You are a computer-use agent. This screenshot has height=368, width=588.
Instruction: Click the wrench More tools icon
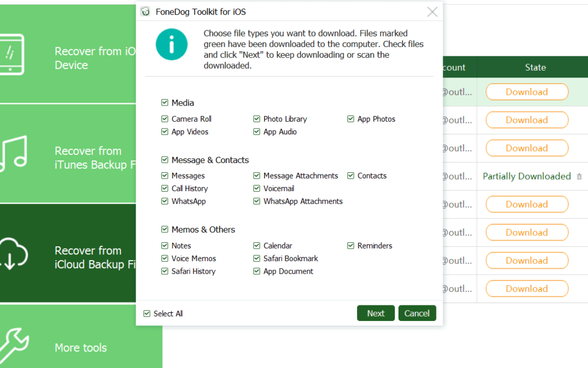point(14,346)
